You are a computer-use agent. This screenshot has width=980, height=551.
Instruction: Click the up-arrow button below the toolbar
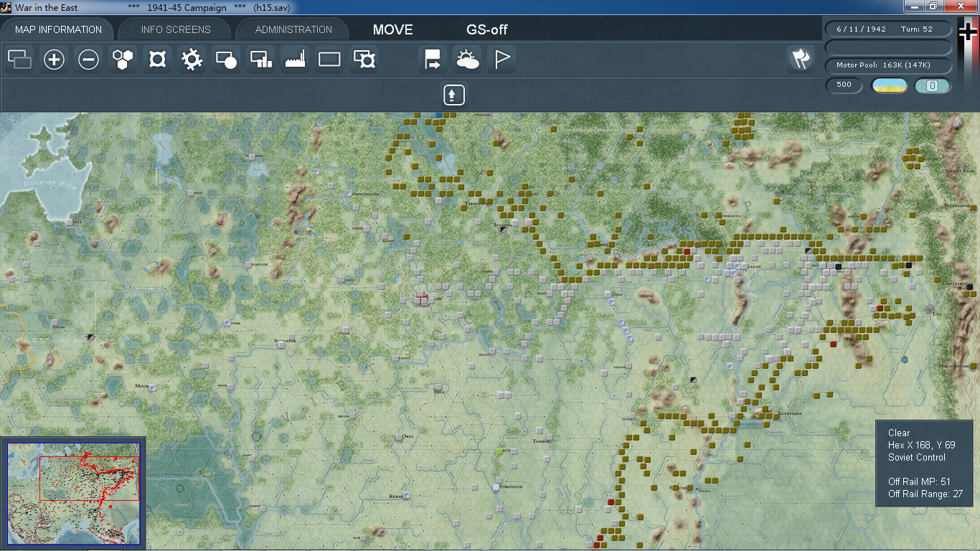coord(454,95)
